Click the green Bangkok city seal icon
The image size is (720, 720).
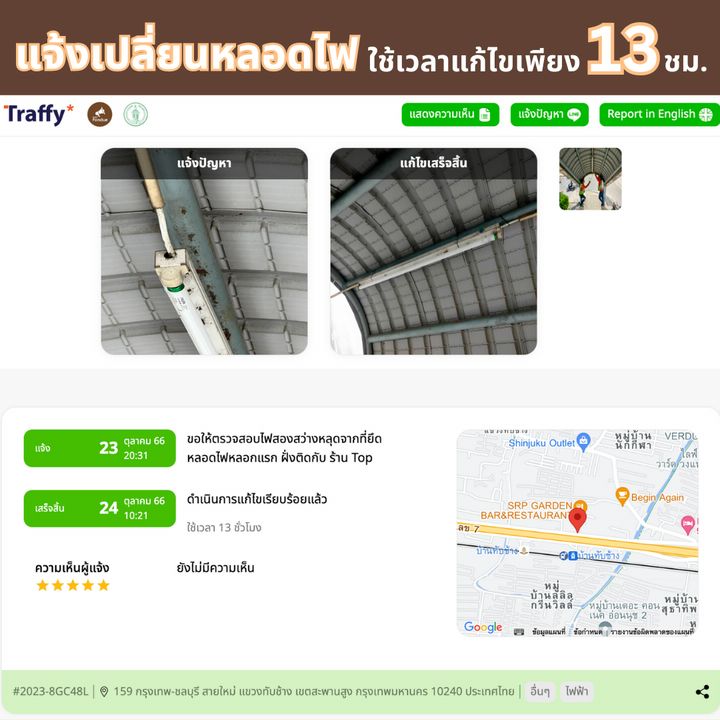136,115
